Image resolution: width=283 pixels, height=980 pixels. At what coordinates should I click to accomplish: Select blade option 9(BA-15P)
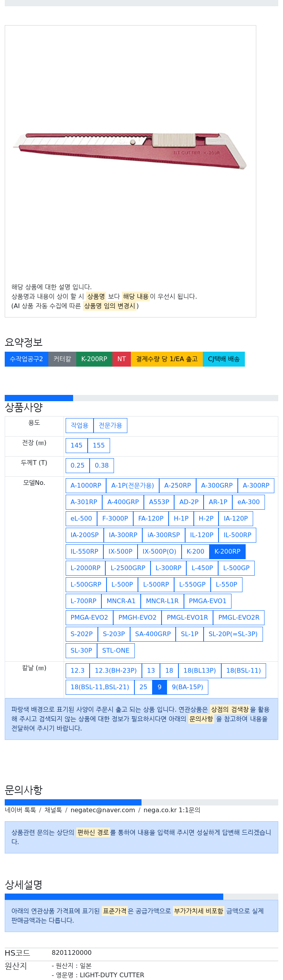187,687
